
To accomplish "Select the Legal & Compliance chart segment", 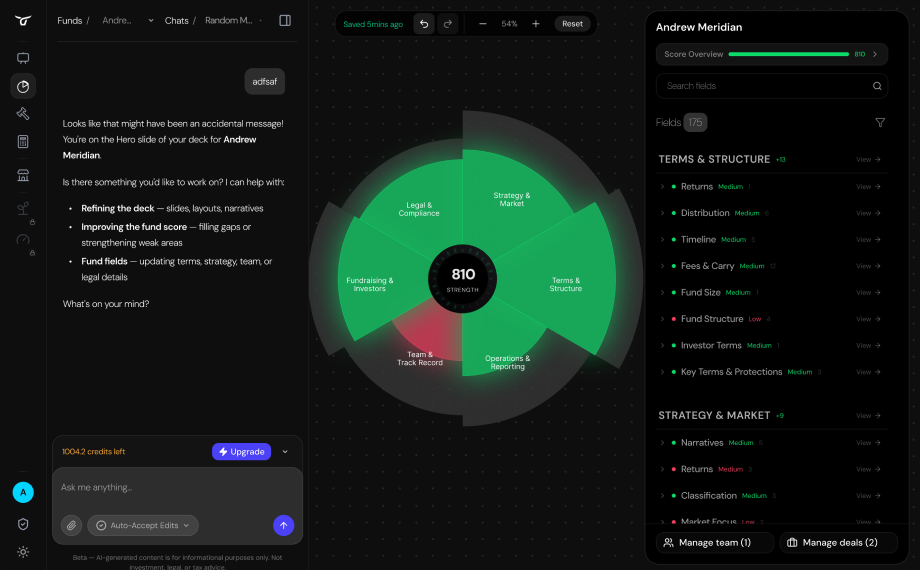I will tap(419, 209).
